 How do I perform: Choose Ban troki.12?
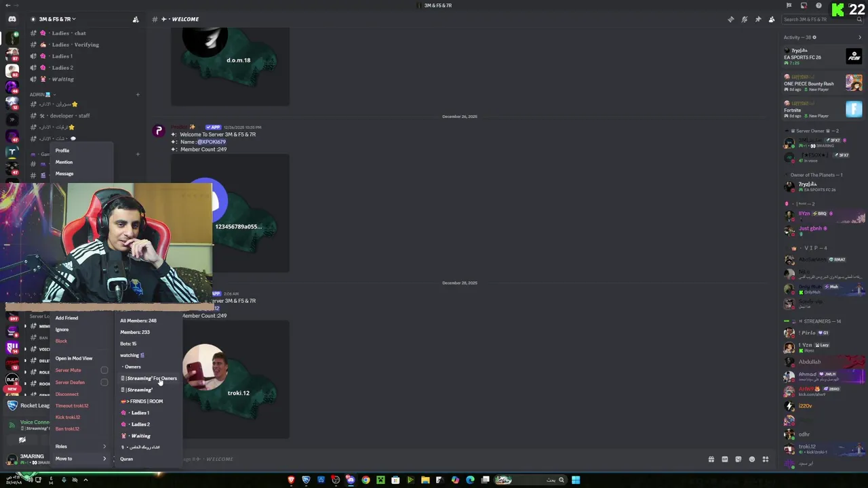click(67, 428)
